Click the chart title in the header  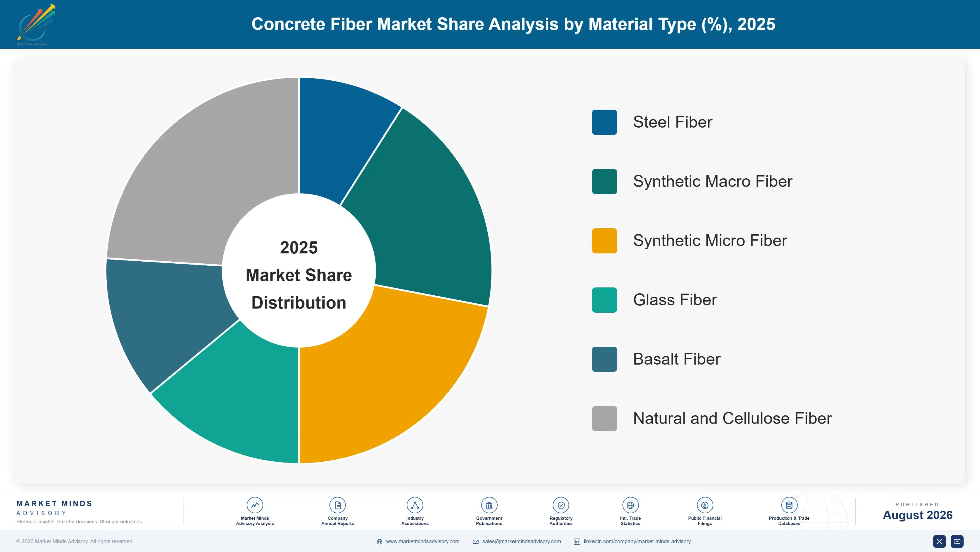click(513, 24)
